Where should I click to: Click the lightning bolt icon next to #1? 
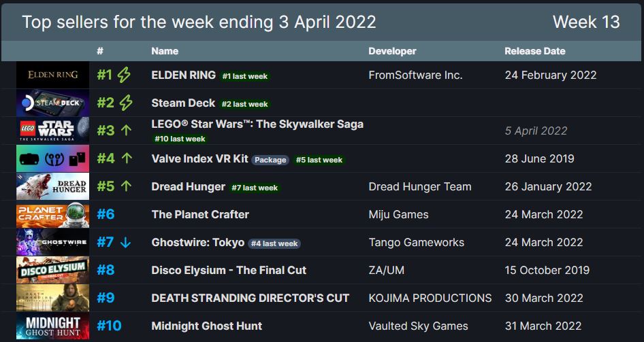[124, 75]
